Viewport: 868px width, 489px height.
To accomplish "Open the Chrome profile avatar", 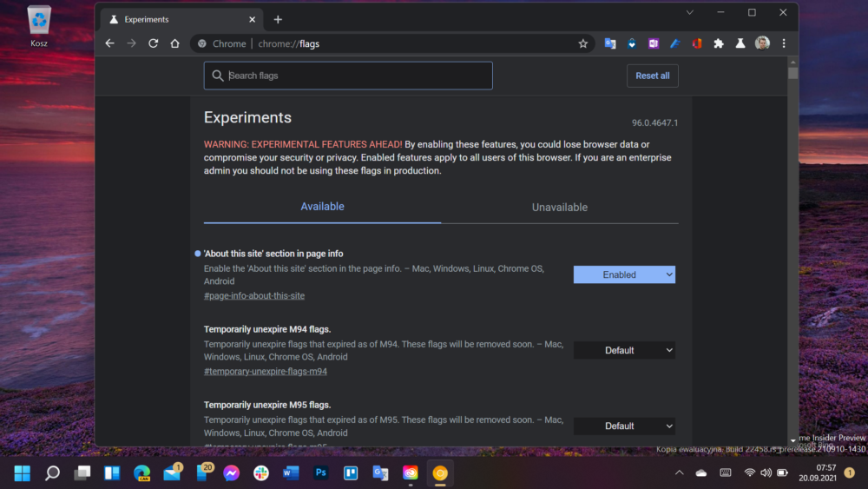I will 762,43.
